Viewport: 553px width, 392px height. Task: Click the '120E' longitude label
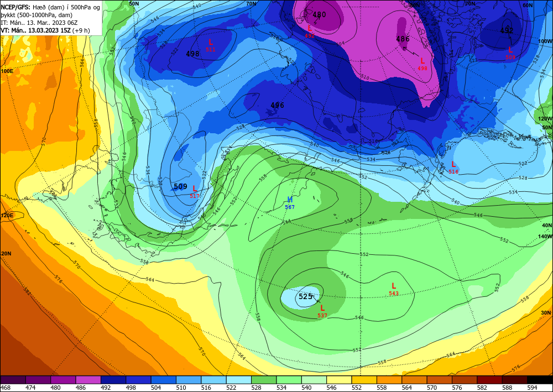click(7, 216)
